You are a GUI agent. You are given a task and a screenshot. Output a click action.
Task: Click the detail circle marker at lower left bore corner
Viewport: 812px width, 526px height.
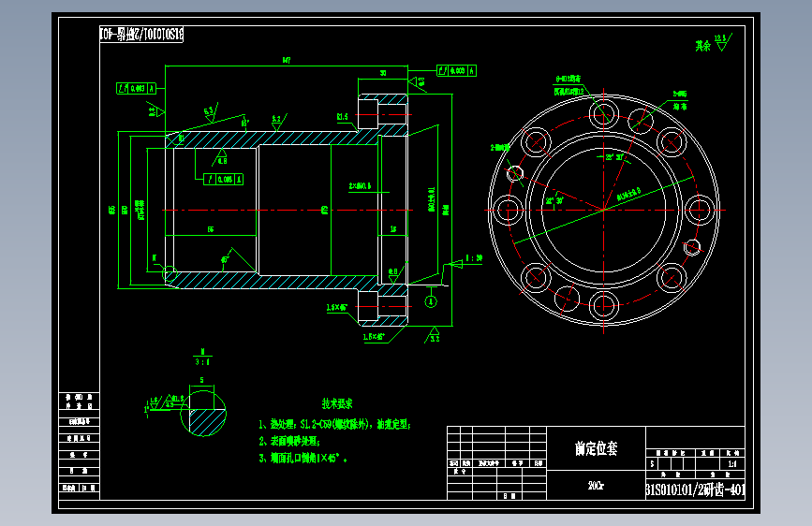170,273
